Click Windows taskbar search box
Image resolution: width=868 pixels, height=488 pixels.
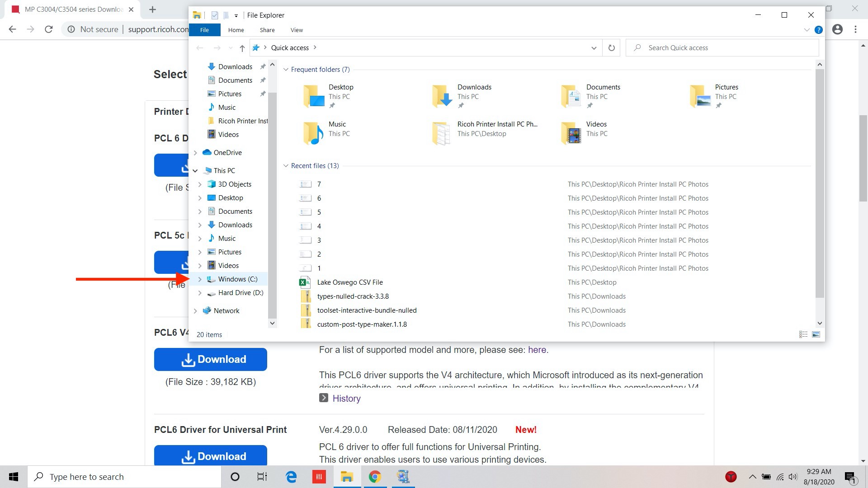[124, 477]
